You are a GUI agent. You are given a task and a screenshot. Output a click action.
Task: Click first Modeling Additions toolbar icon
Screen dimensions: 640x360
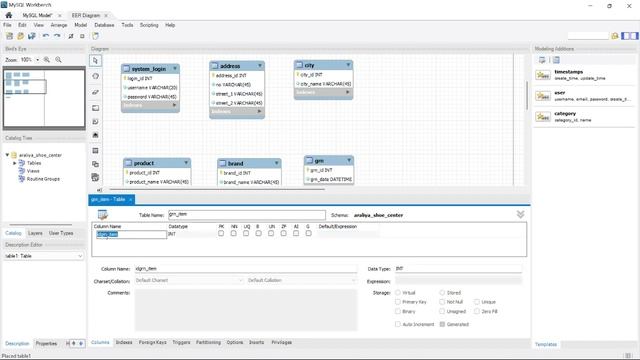tap(542, 60)
